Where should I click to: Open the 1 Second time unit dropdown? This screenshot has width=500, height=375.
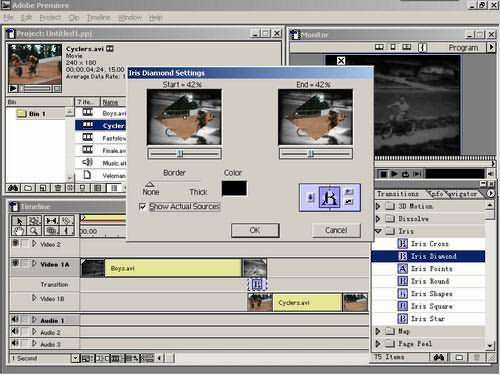point(75,358)
